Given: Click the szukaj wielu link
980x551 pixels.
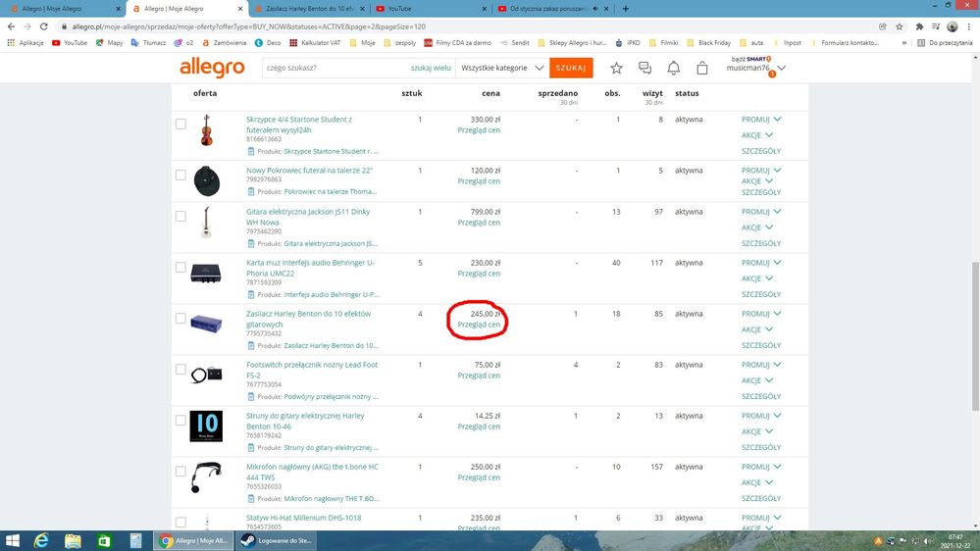Looking at the screenshot, I should pos(431,68).
